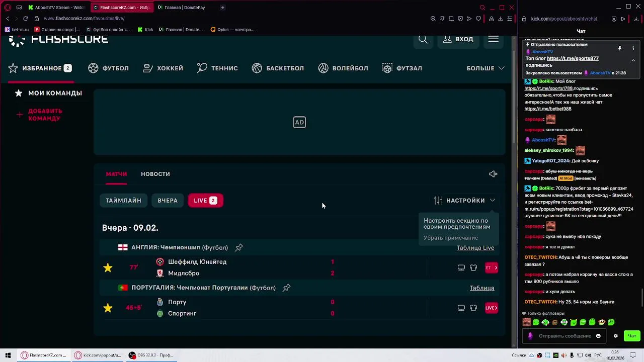Select the ФУТБОЛ sport tab
The width and height of the screenshot is (644, 362).
(x=108, y=68)
